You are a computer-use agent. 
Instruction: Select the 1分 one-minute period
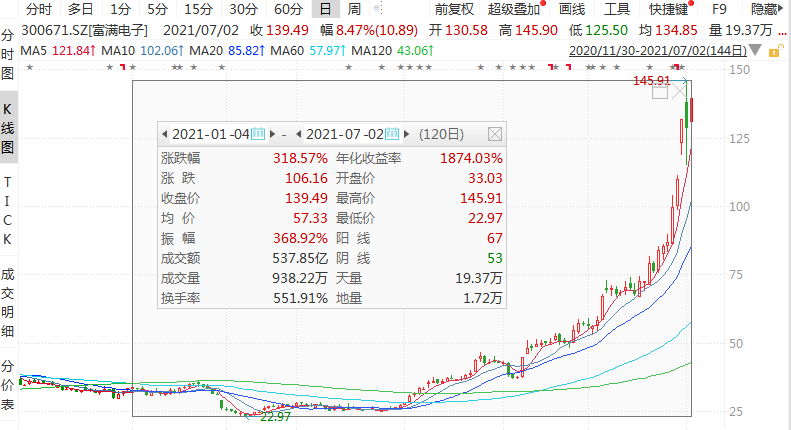121,9
